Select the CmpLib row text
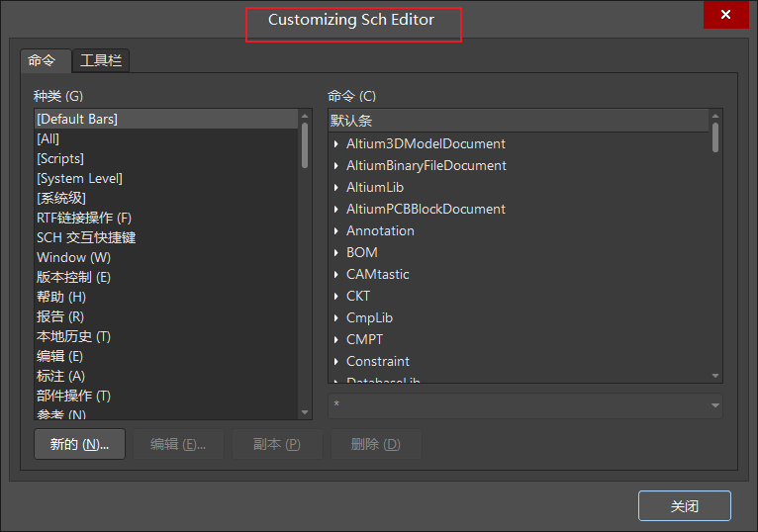This screenshot has width=758, height=532. [369, 318]
